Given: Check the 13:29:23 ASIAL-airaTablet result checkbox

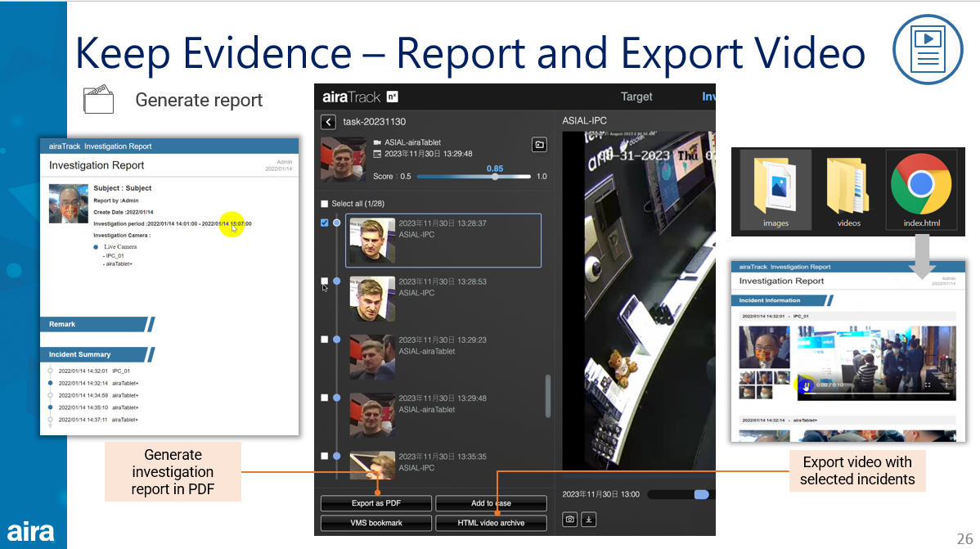Looking at the screenshot, I should pos(325,340).
